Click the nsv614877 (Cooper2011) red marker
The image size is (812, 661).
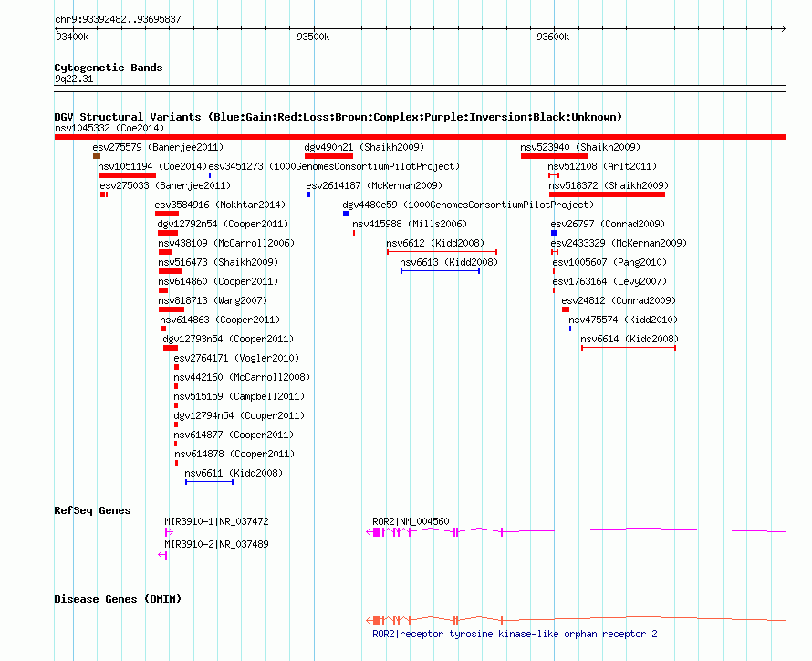(175, 444)
